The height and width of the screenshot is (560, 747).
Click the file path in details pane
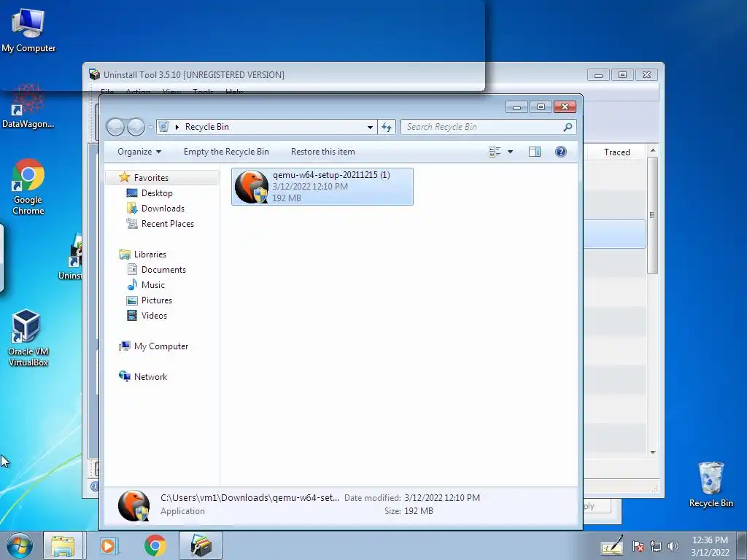tap(249, 498)
